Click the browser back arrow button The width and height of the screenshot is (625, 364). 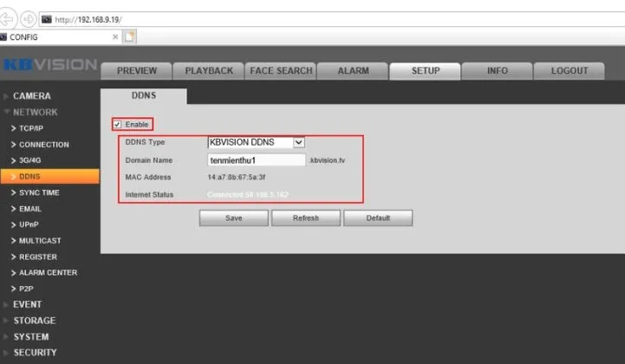pos(6,19)
